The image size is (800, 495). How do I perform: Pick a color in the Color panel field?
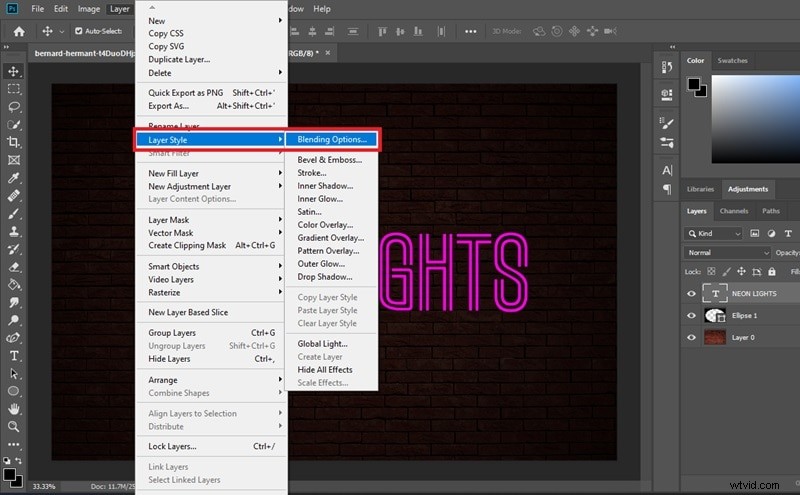pyautogui.click(x=756, y=119)
